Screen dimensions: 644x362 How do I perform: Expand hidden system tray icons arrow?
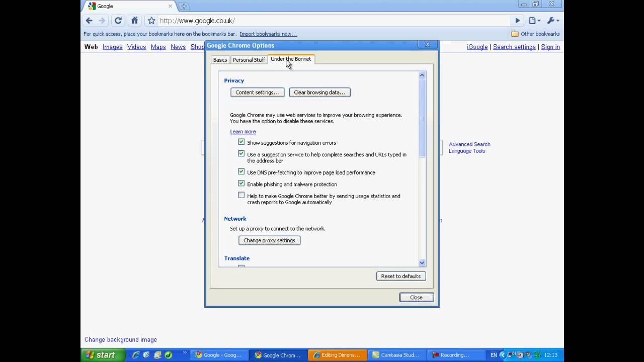pos(503,355)
